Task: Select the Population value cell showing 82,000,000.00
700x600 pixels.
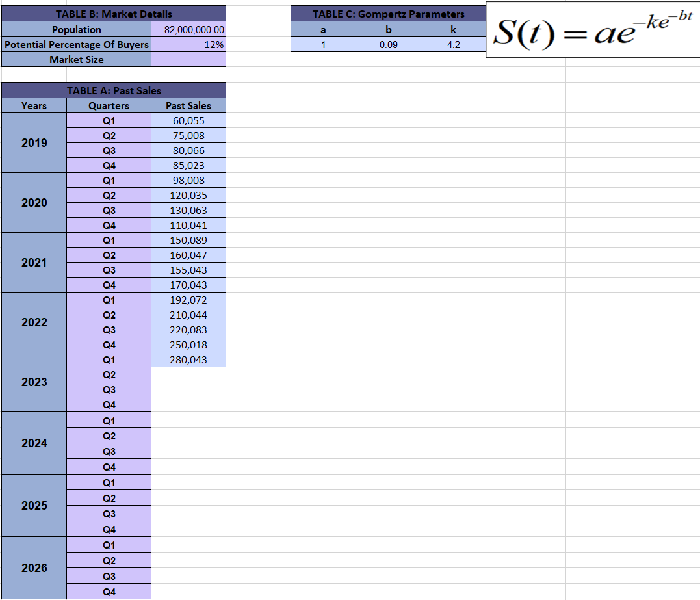Action: 188,29
